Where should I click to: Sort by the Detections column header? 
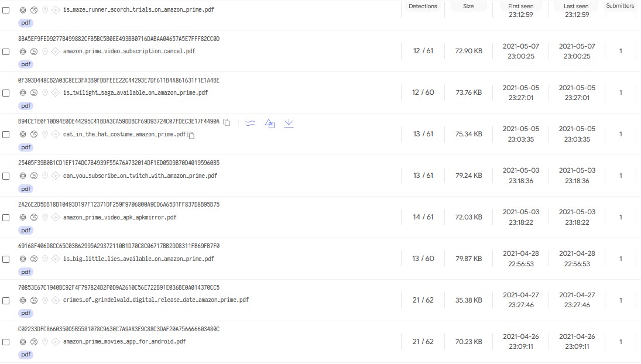coord(423,6)
